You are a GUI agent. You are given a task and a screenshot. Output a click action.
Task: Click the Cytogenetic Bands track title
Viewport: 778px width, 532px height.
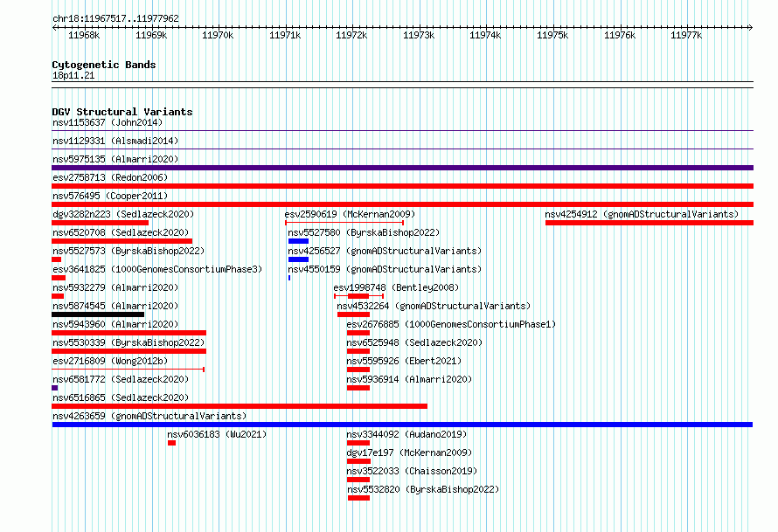click(104, 65)
